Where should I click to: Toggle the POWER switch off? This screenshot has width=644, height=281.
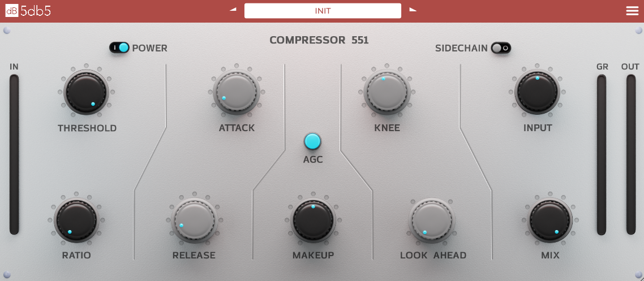(119, 48)
